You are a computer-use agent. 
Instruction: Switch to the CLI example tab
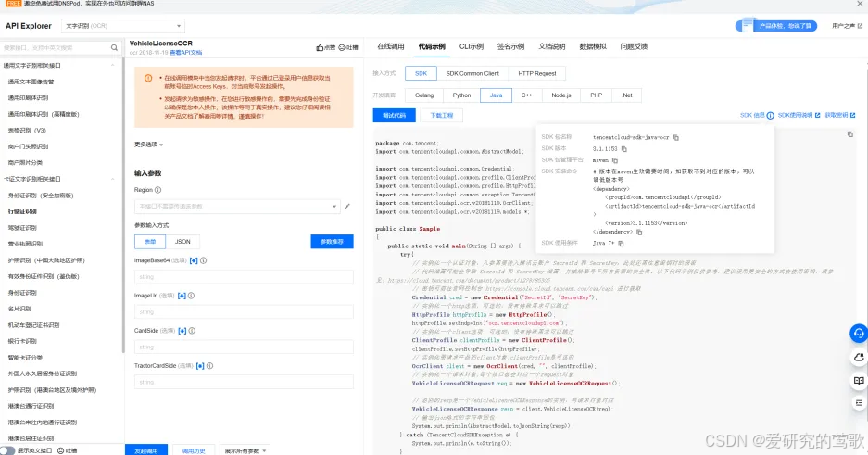[x=472, y=46]
